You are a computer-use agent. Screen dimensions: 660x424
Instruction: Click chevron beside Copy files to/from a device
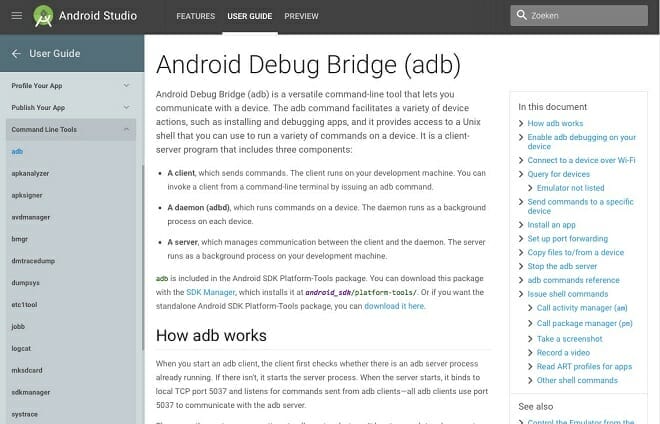click(x=521, y=253)
